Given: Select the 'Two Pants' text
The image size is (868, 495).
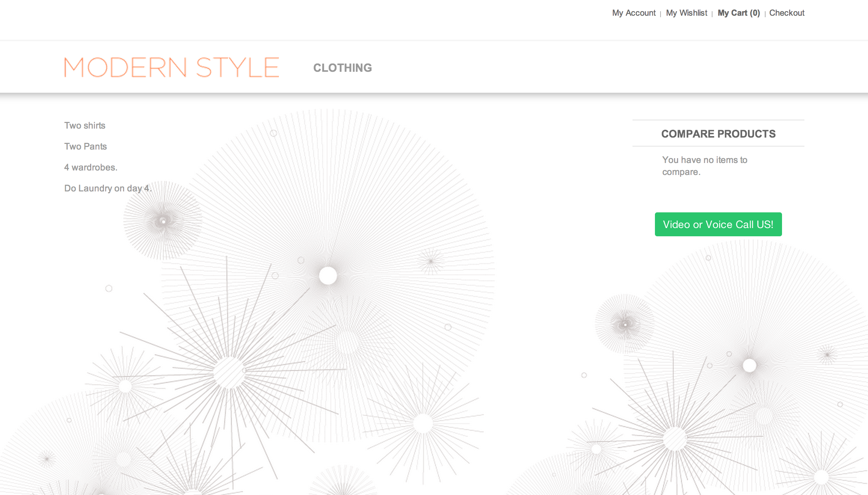Looking at the screenshot, I should (x=86, y=147).
